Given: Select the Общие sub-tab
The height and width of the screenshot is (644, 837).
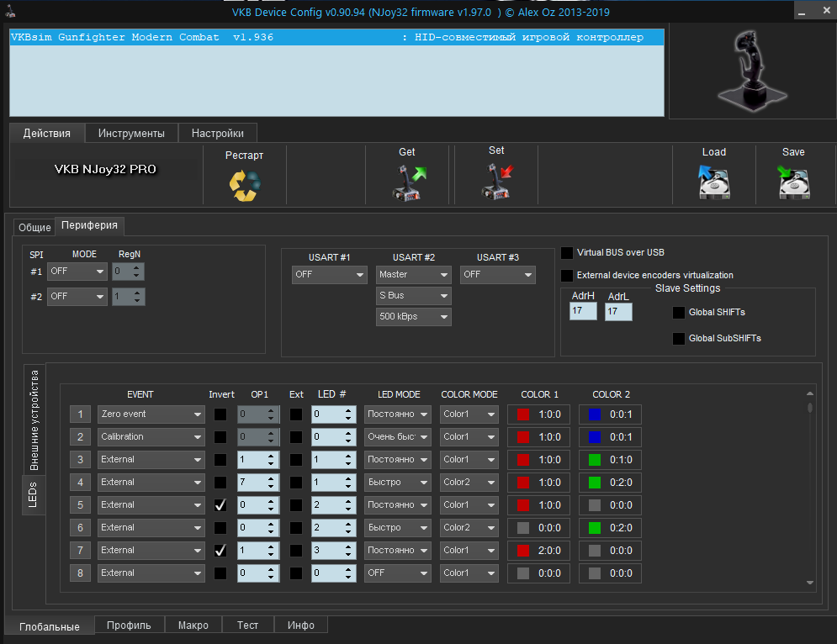Looking at the screenshot, I should pyautogui.click(x=34, y=228).
